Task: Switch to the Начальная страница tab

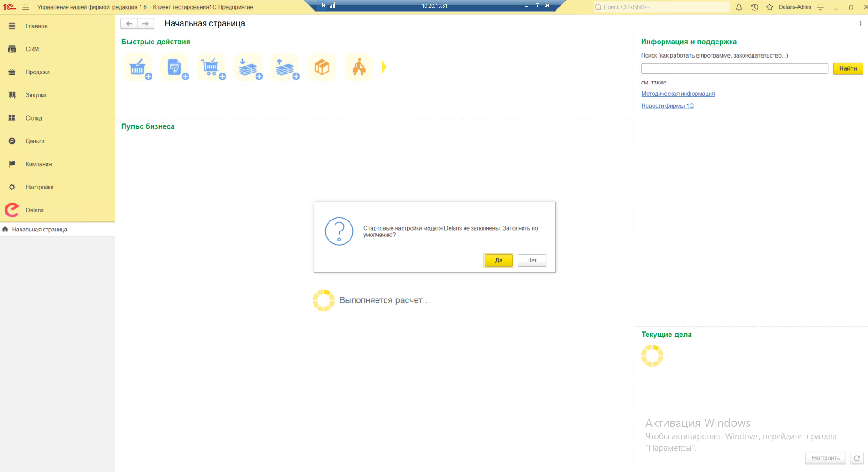Action: click(x=58, y=229)
